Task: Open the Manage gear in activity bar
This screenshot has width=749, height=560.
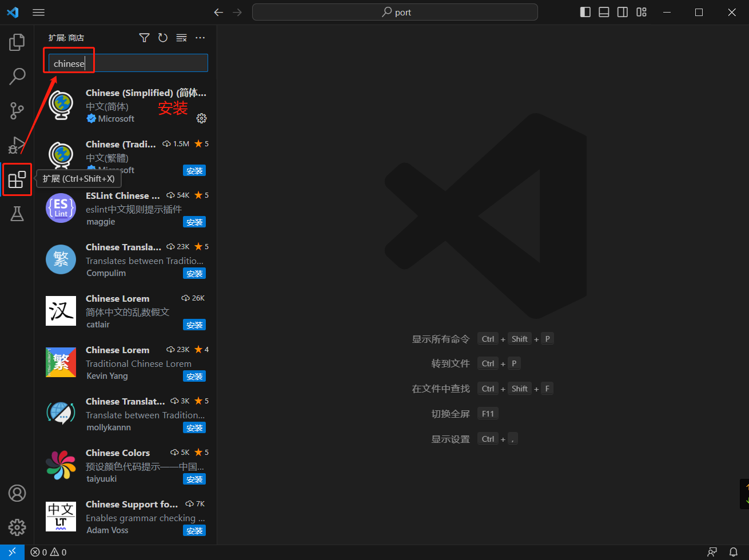Action: (x=17, y=527)
